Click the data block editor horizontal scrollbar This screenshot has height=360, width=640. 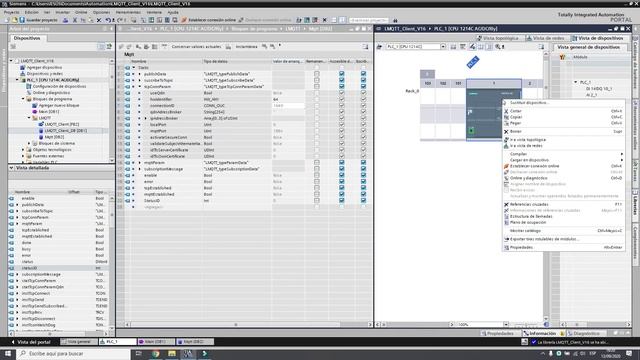point(236,324)
